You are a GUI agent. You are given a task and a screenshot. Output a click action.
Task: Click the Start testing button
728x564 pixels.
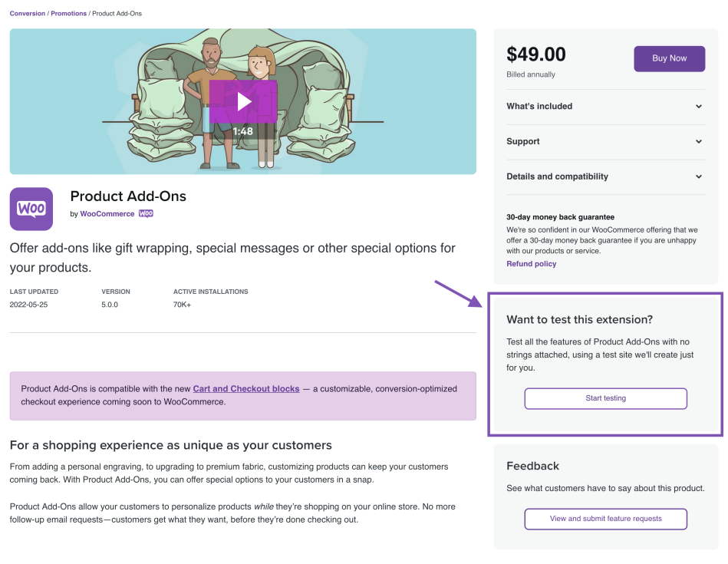coord(605,399)
